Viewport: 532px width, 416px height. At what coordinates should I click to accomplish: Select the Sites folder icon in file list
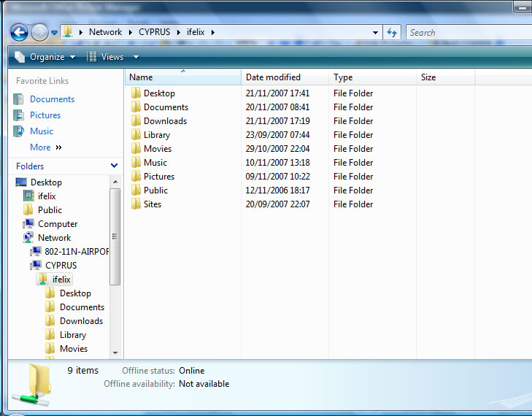pos(136,204)
